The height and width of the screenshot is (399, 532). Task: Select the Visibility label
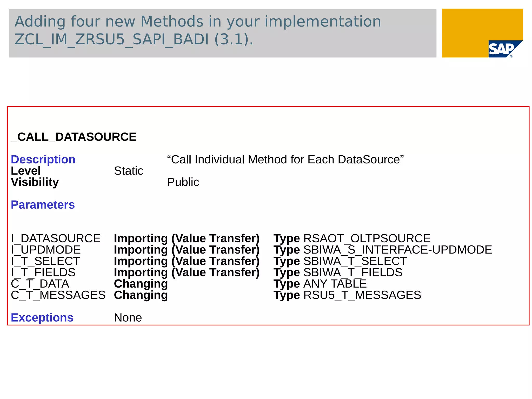point(35,182)
